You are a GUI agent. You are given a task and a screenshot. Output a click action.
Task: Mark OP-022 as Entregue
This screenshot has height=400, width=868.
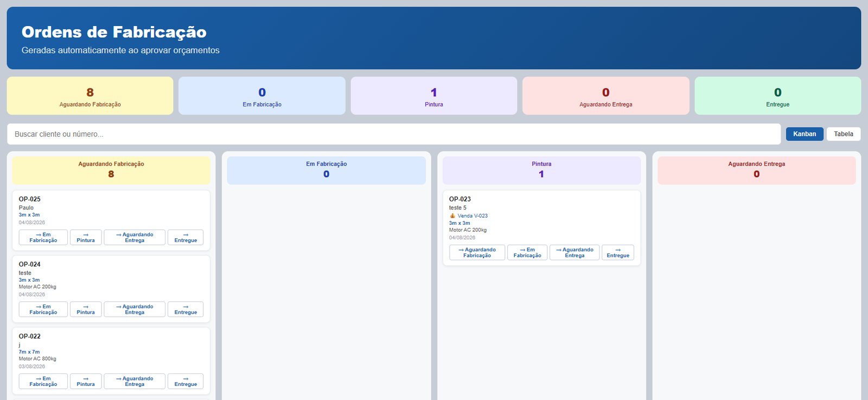[x=186, y=381]
